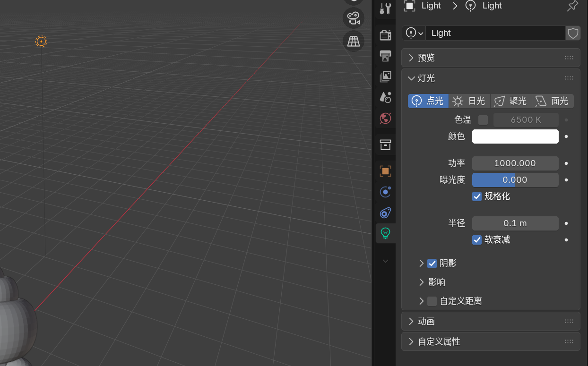The height and width of the screenshot is (366, 588).
Task: Click animate dot beside 半径
Action: pos(566,223)
